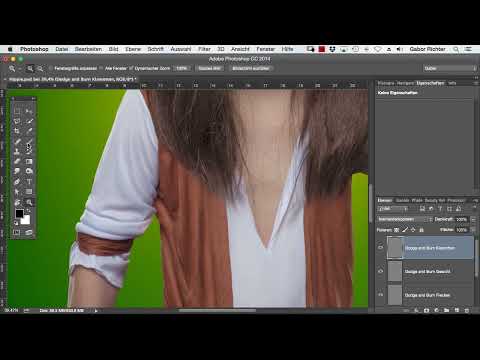The height and width of the screenshot is (360, 480).
Task: Create a new group folder icon
Action: point(447,310)
